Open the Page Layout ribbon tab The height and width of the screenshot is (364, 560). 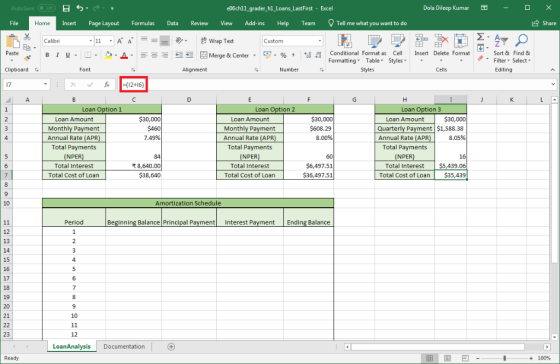pyautogui.click(x=104, y=23)
